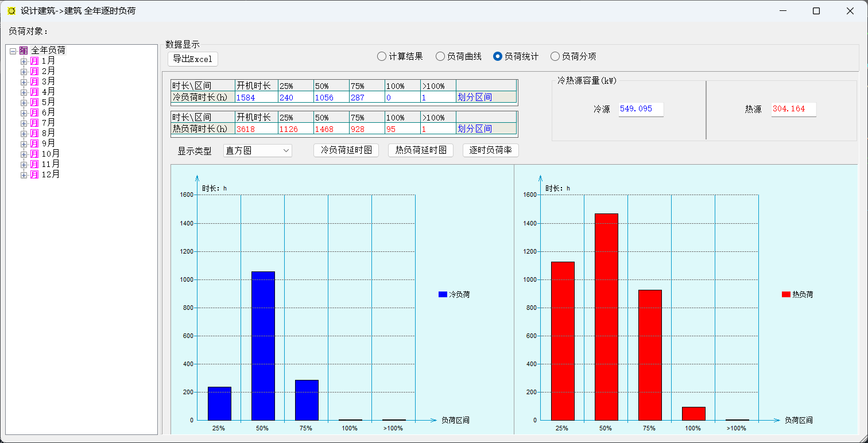This screenshot has height=443, width=868.
Task: Click the 4月 month icon
Action: pyautogui.click(x=34, y=92)
